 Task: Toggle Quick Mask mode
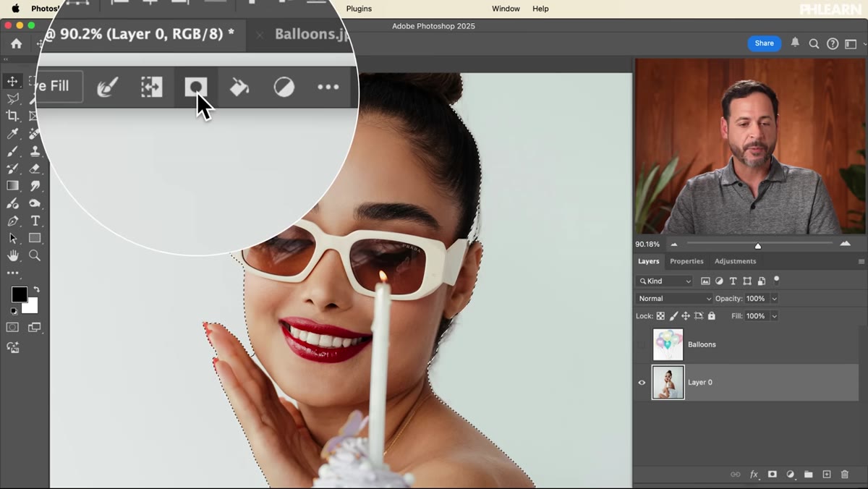tap(12, 328)
